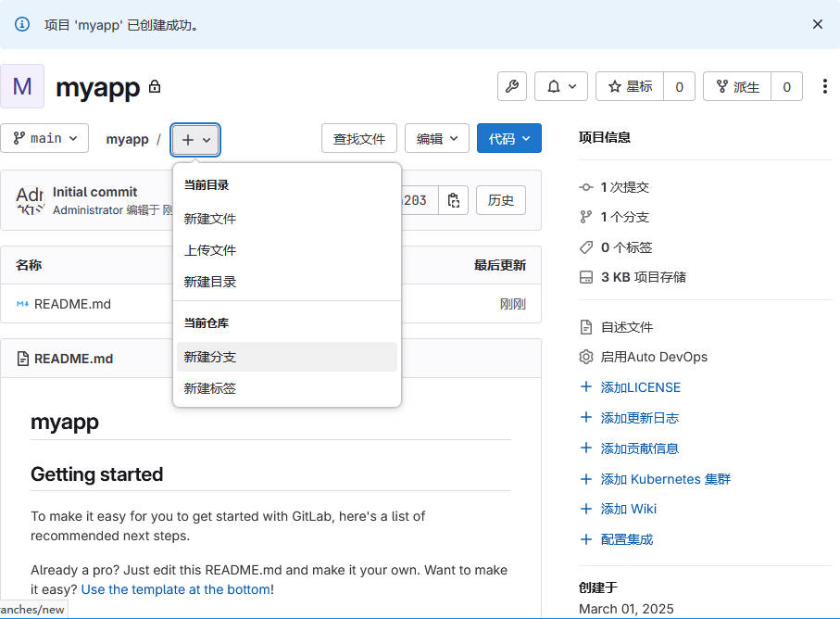Select 新建文件 from the dropdown menu
This screenshot has width=840, height=619.
point(210,219)
